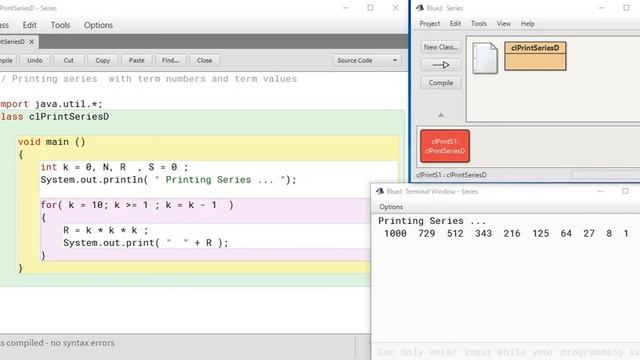This screenshot has width=640, height=360.
Task: Click the Paste button in the editor
Action: 137,60
